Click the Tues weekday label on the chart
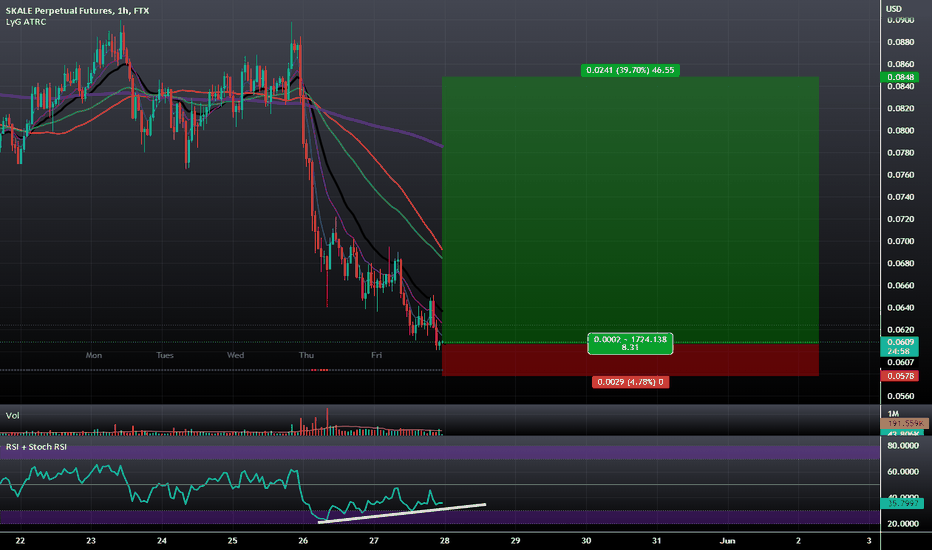Image resolution: width=932 pixels, height=550 pixels. click(x=165, y=355)
